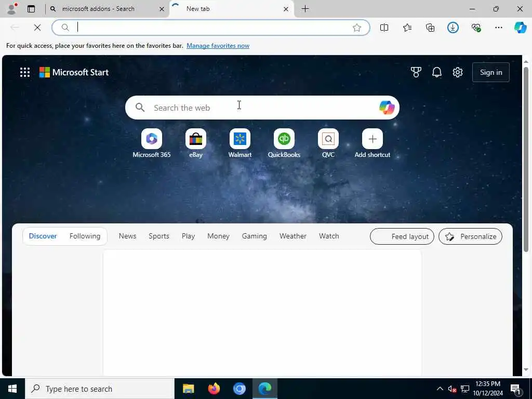
Task: Open split screen view
Action: pyautogui.click(x=384, y=28)
